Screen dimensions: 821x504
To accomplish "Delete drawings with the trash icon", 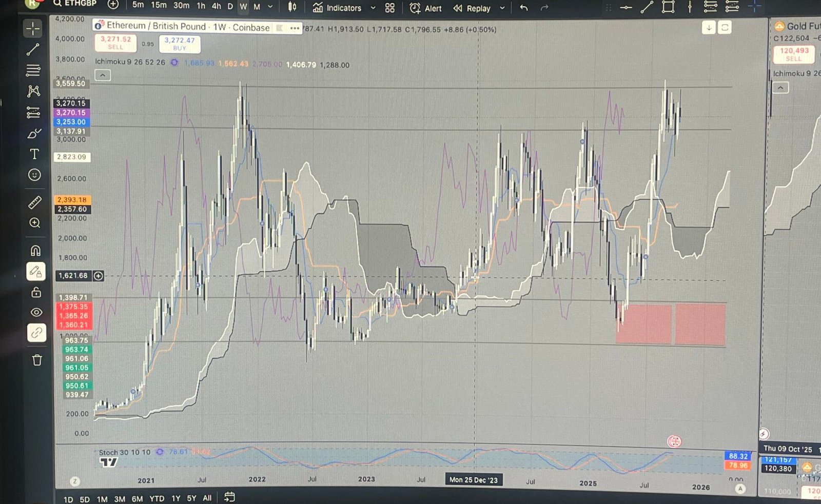I will 37,360.
